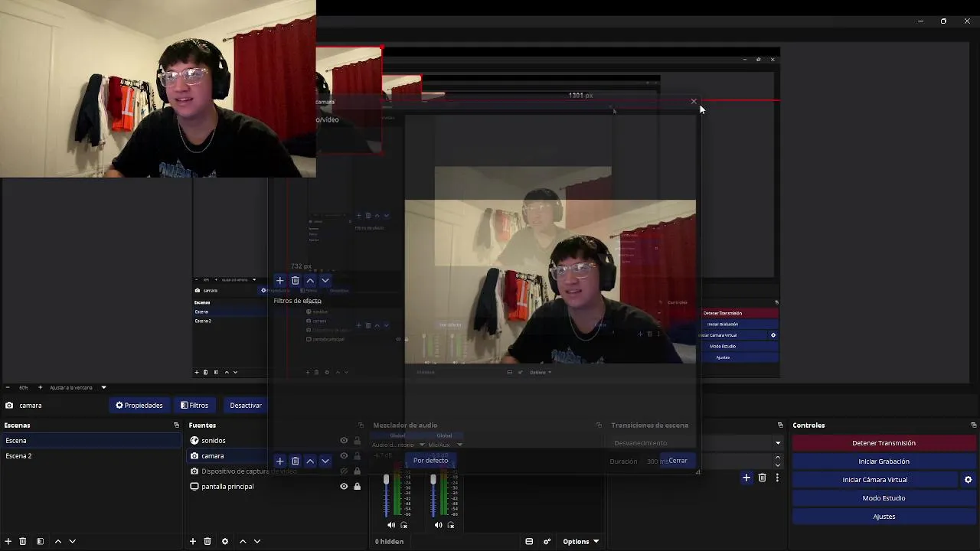This screenshot has height=551, width=980.
Task: Open the mixer Options dropdown
Action: pyautogui.click(x=580, y=542)
